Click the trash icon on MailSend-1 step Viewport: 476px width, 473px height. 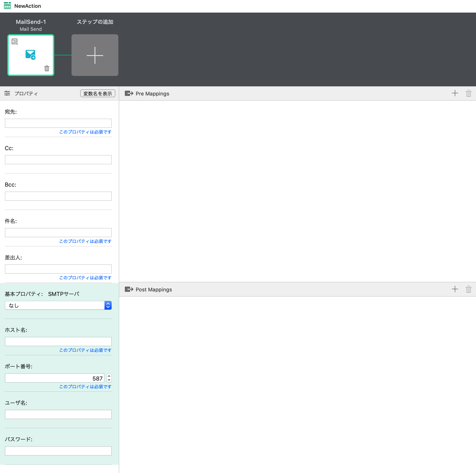coord(47,68)
